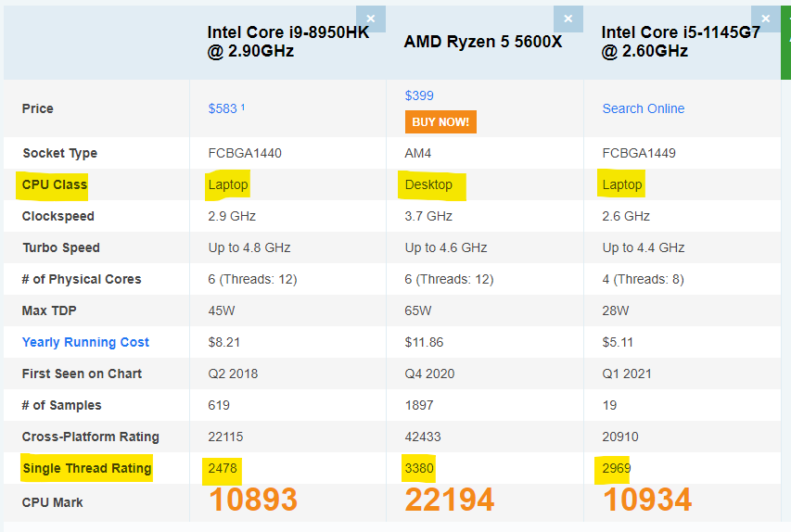Open the $583 price link
The height and width of the screenshot is (532, 791).
click(223, 108)
